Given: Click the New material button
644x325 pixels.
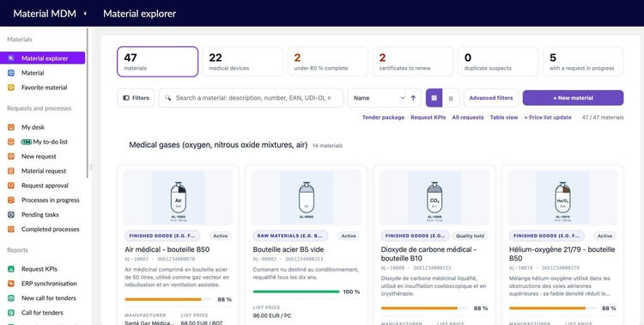Looking at the screenshot, I should tap(573, 98).
